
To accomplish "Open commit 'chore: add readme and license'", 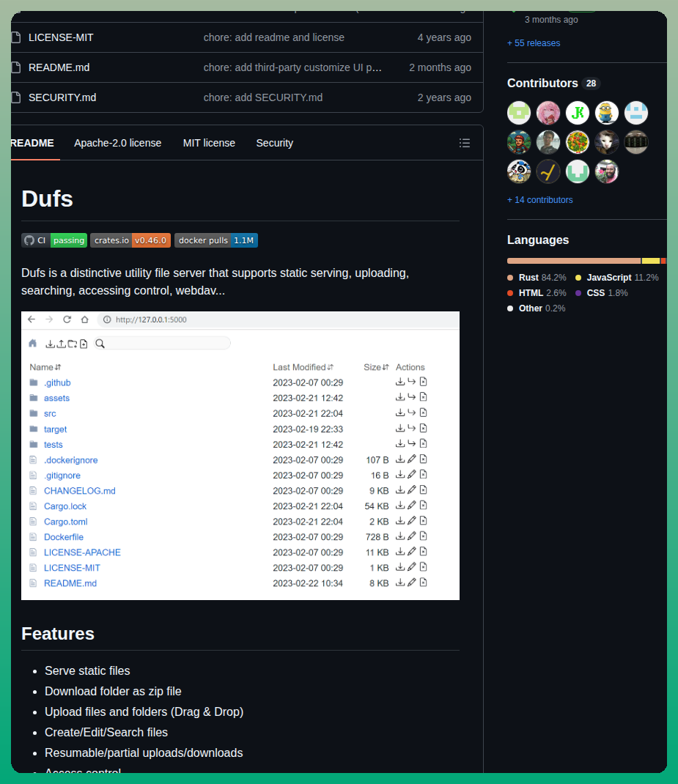I will 274,37.
